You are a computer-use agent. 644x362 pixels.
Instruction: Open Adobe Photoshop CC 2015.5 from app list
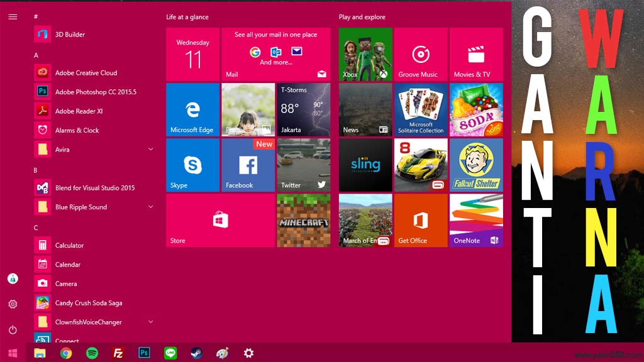[x=95, y=92]
